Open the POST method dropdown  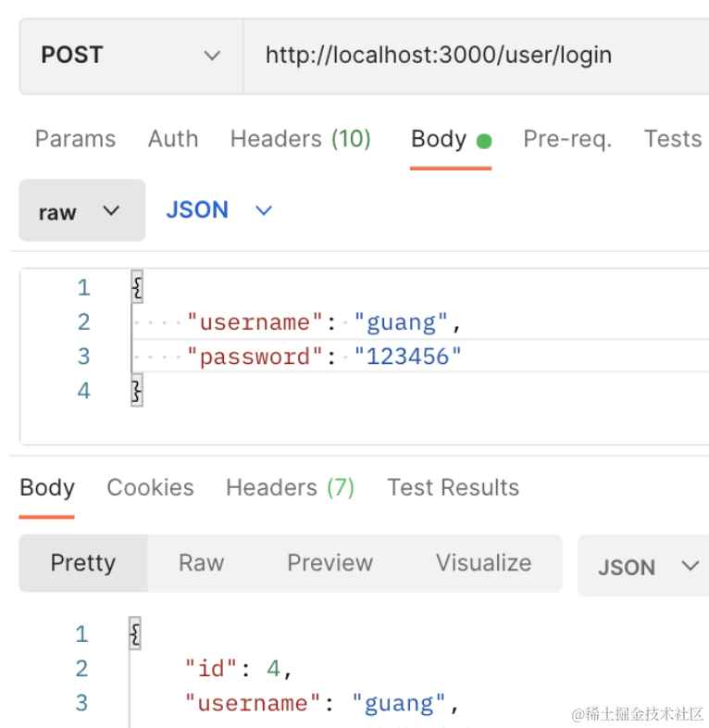point(131,56)
